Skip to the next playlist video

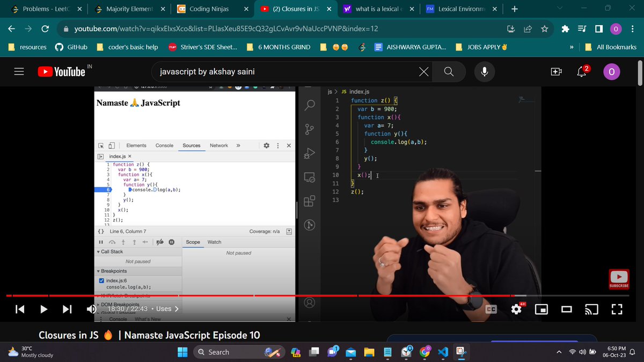pyautogui.click(x=67, y=309)
